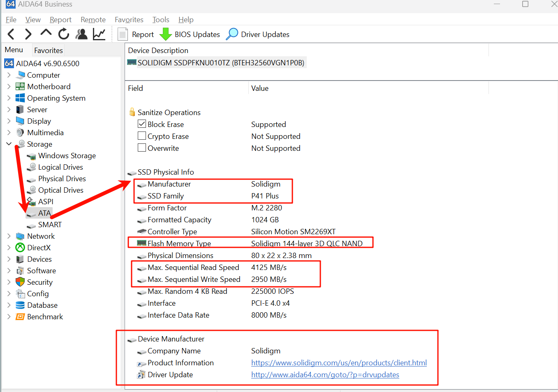
Task: Select Physical Drives under Storage
Action: coord(62,179)
